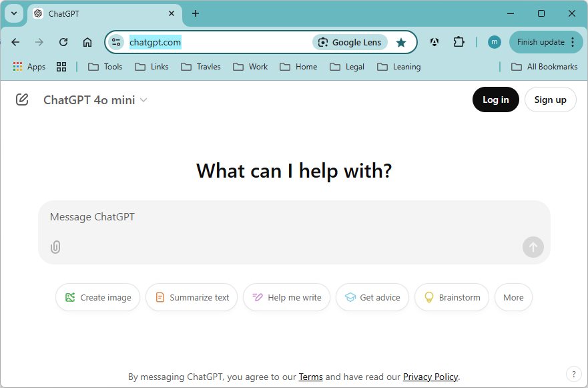Open the Legal bookmark folder

coord(347,67)
